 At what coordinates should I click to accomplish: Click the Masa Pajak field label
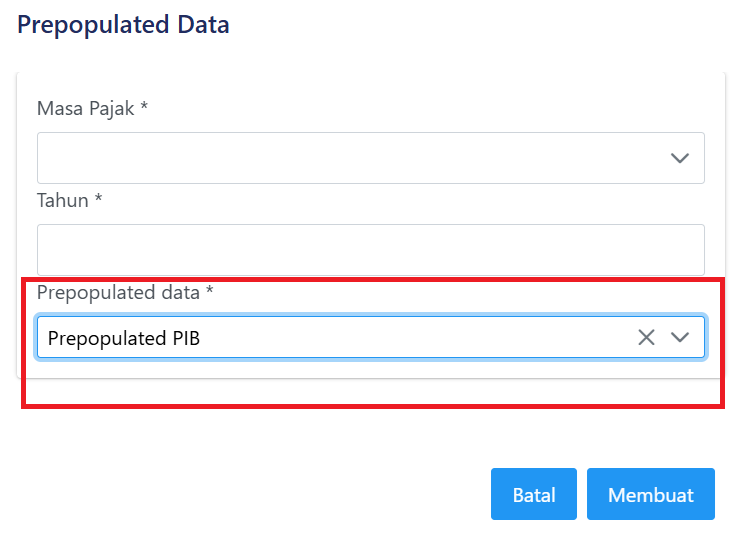pos(92,108)
